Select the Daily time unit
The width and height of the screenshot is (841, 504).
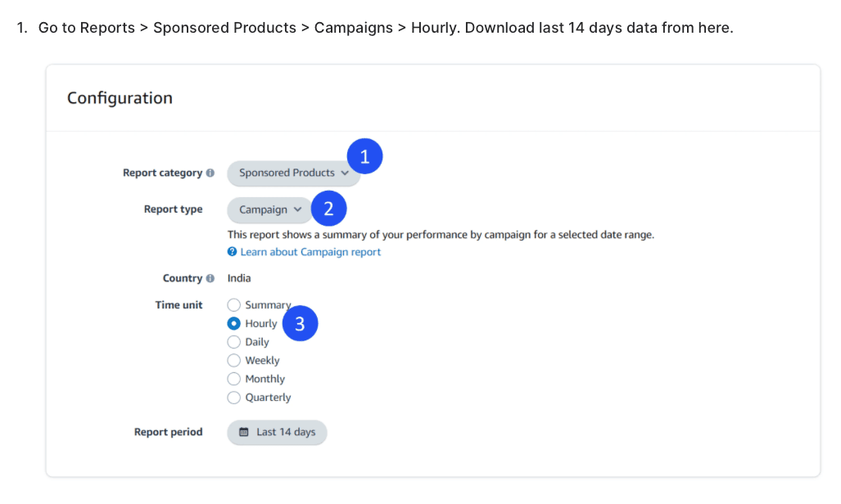[234, 342]
